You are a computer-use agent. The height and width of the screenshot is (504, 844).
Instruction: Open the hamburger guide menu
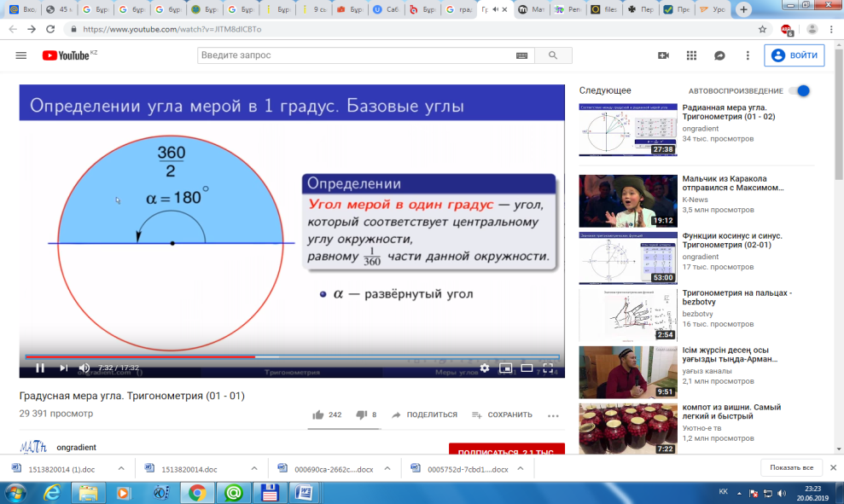(21, 55)
